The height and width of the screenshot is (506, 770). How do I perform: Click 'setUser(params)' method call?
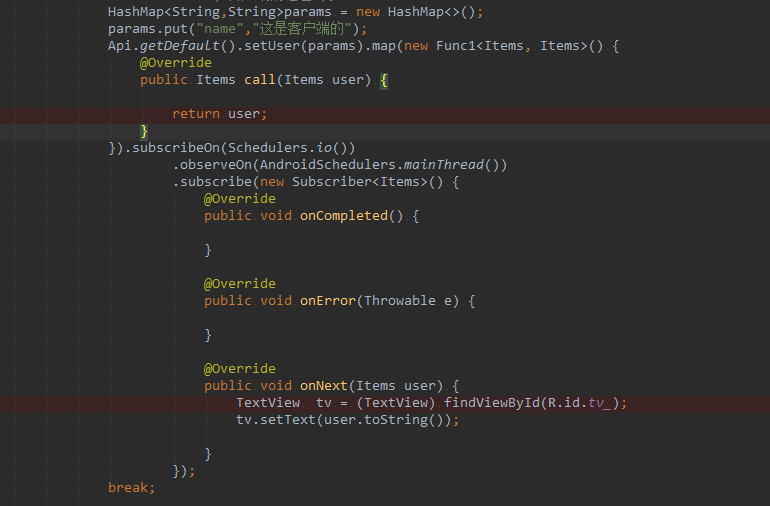tap(304, 46)
